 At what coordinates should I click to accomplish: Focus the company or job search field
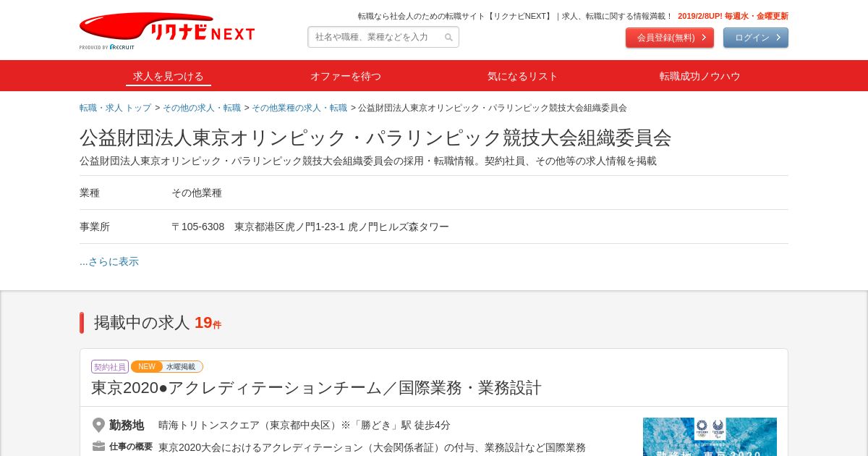pos(383,37)
